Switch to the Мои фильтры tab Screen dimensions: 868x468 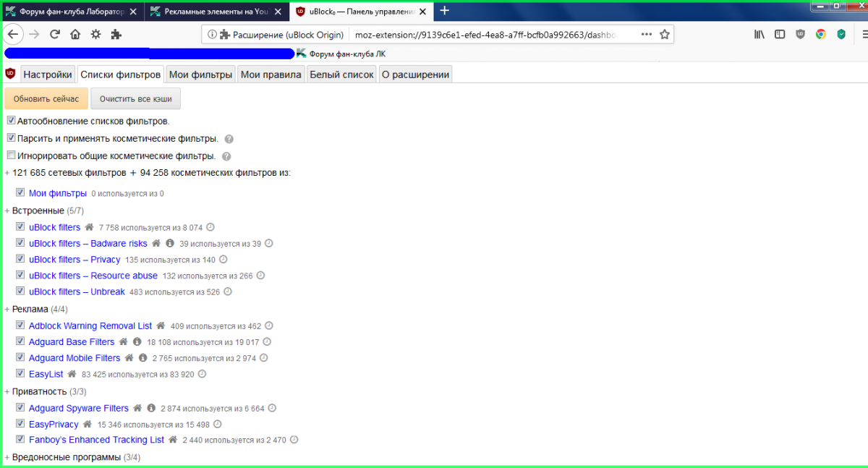coord(200,74)
